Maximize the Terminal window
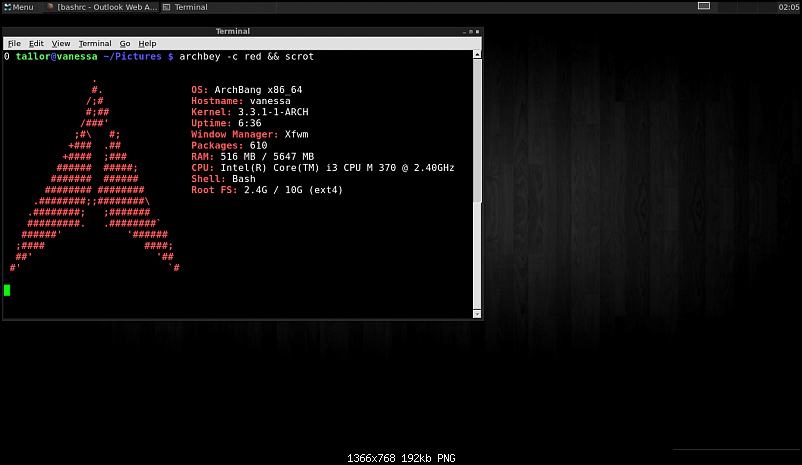The image size is (802, 465). 471,32
